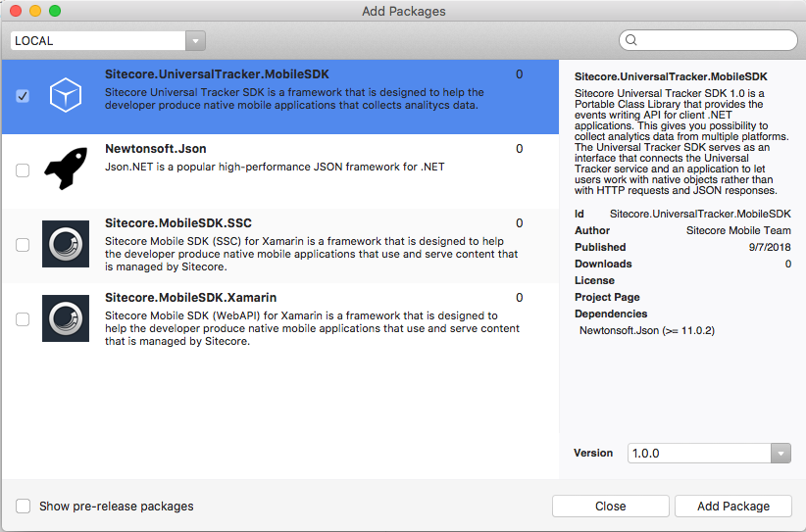
Task: Click the Published date 9/7/2018
Action: coord(770,247)
